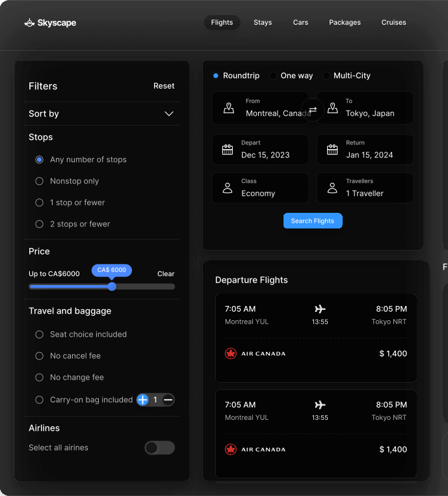Open the Packages tab
Screen dimensions: 448x496
pos(345,23)
